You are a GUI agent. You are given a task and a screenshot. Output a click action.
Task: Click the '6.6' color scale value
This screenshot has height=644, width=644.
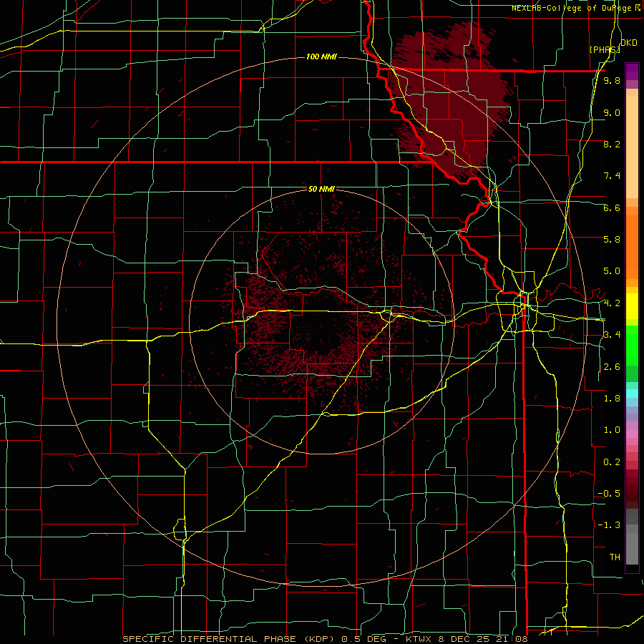click(x=612, y=208)
